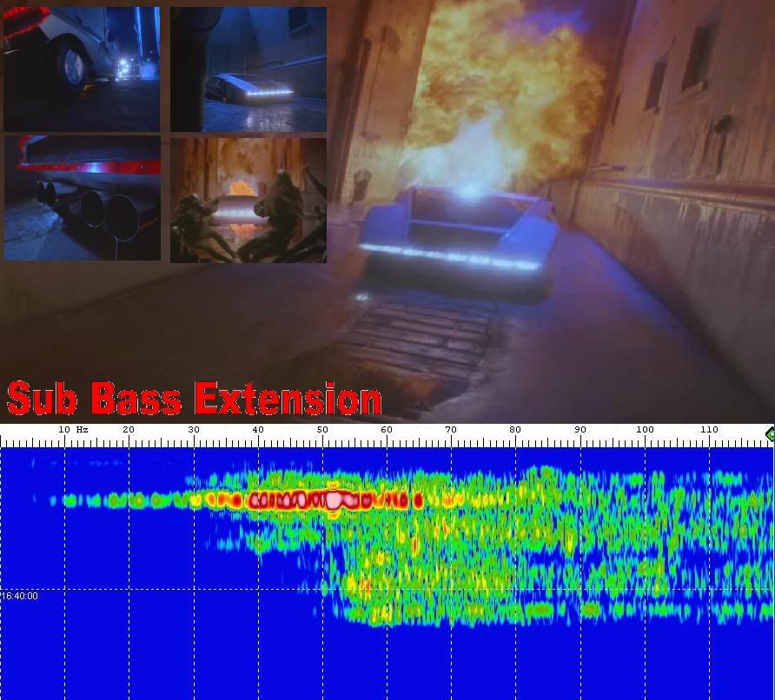Click the 40 mark on the frequency ruler
This screenshot has width=775, height=700.
pos(258,430)
